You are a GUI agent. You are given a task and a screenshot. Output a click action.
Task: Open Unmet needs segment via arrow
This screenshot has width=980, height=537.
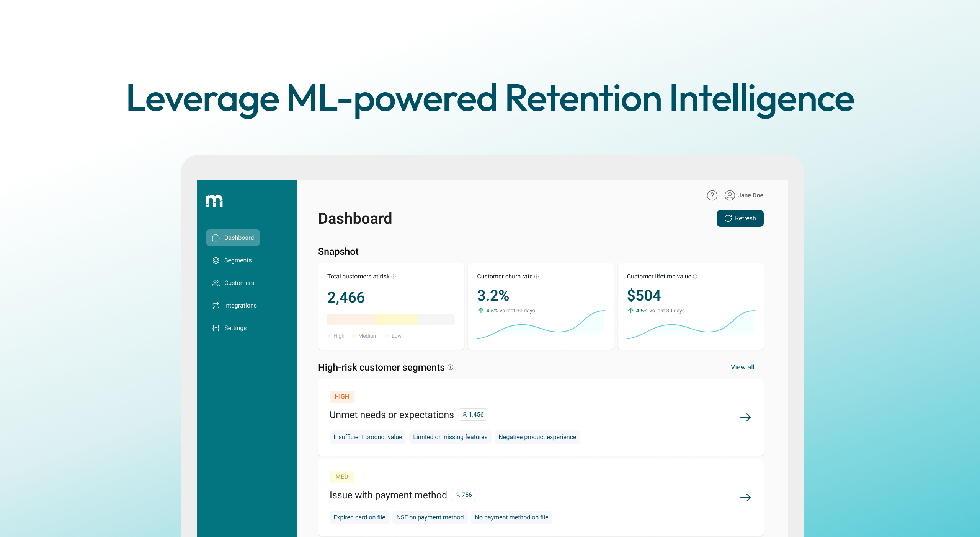(x=745, y=417)
